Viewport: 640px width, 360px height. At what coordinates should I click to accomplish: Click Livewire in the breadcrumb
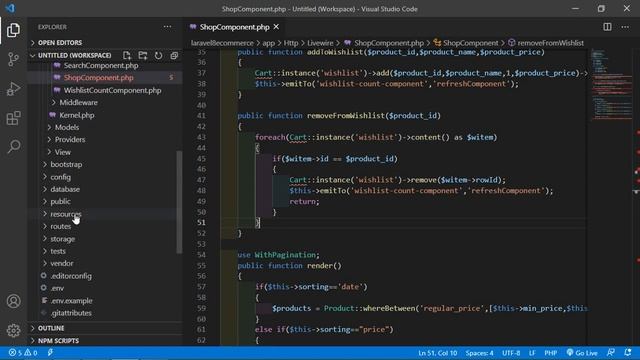click(320, 43)
